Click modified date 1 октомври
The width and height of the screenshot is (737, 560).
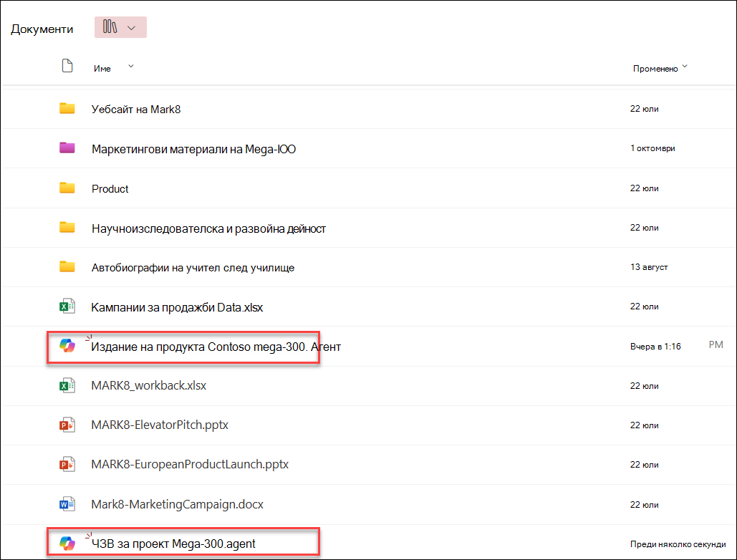653,148
